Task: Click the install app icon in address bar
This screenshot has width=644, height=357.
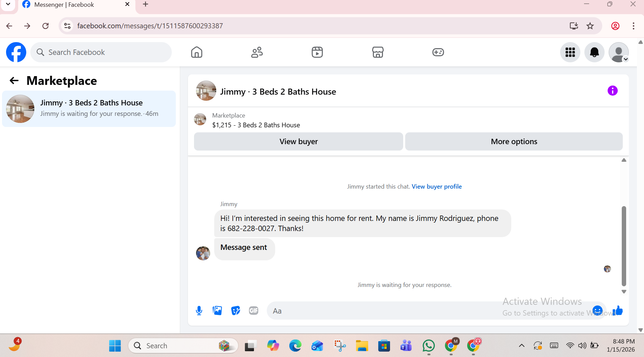Action: (574, 26)
